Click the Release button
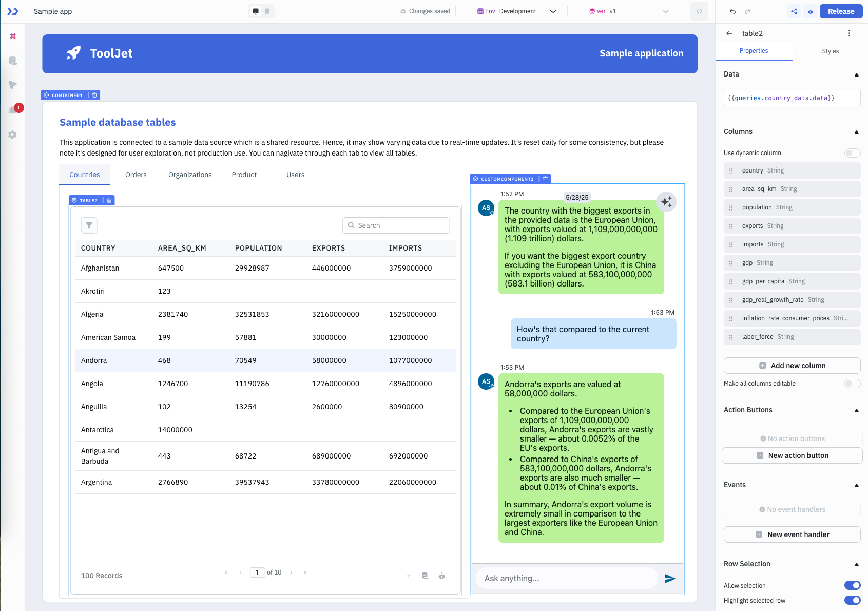 coord(841,11)
